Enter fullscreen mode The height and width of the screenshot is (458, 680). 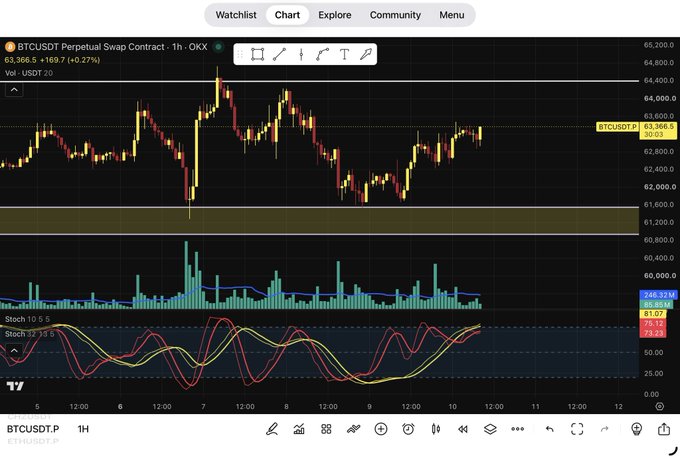click(577, 429)
